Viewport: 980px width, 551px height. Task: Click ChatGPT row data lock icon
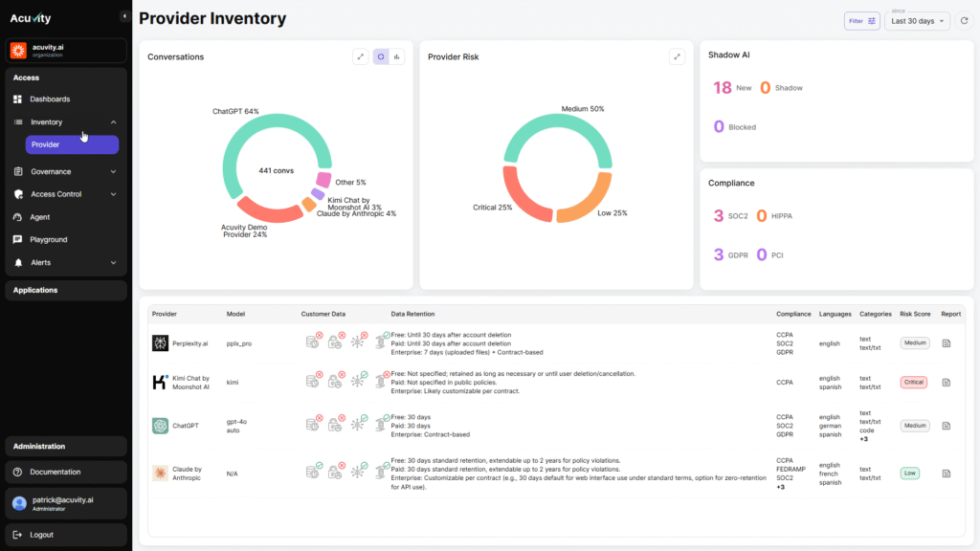coord(336,424)
